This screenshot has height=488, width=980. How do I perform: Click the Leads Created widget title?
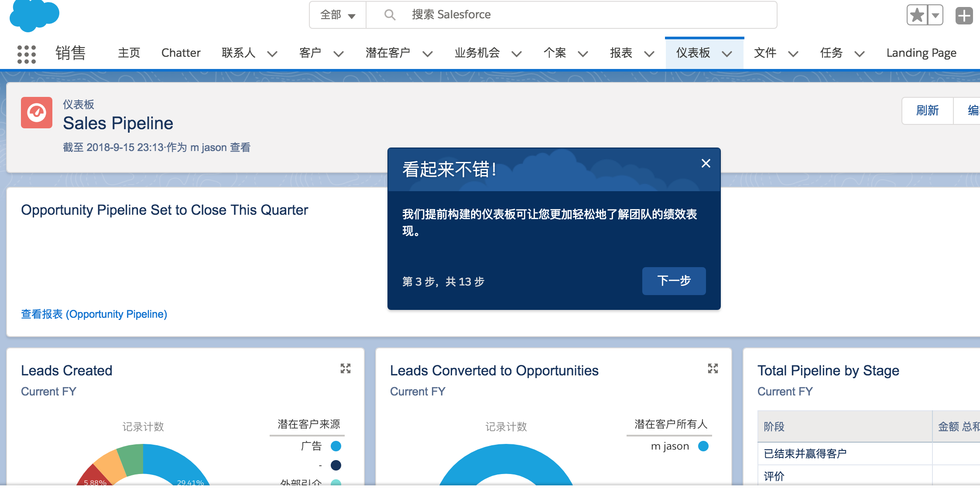[x=67, y=371]
